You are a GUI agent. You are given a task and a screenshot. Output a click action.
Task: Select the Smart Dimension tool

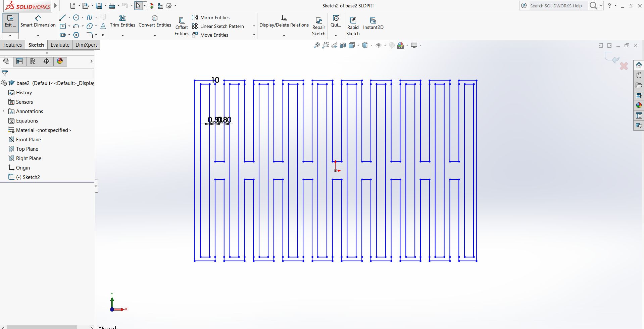(38, 21)
